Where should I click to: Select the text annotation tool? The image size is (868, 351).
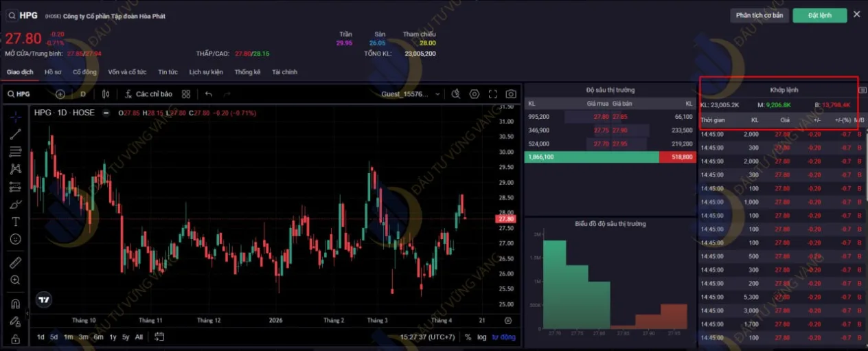15,222
